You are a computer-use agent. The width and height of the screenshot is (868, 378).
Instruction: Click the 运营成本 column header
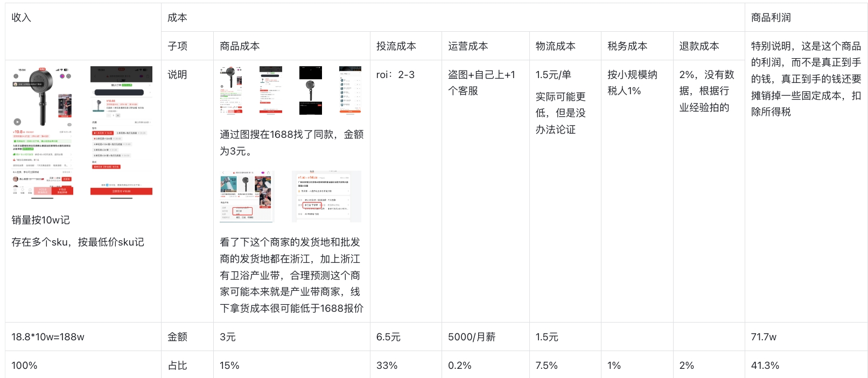(468, 46)
